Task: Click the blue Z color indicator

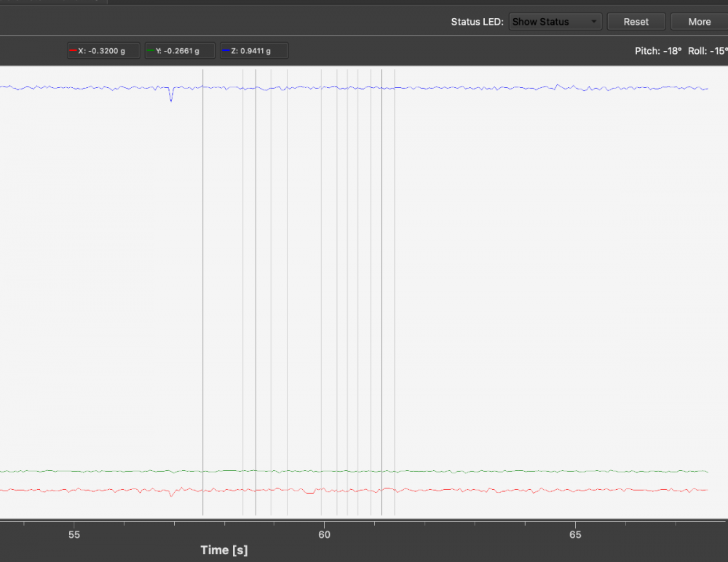Action: pos(226,51)
